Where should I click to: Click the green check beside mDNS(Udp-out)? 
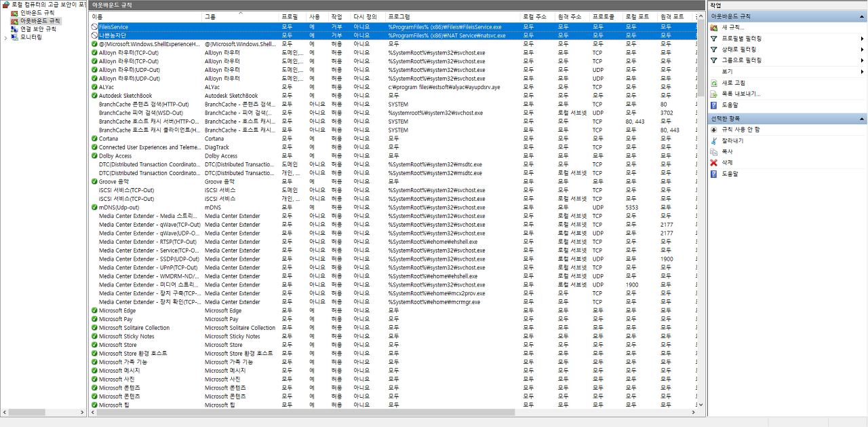pos(94,208)
